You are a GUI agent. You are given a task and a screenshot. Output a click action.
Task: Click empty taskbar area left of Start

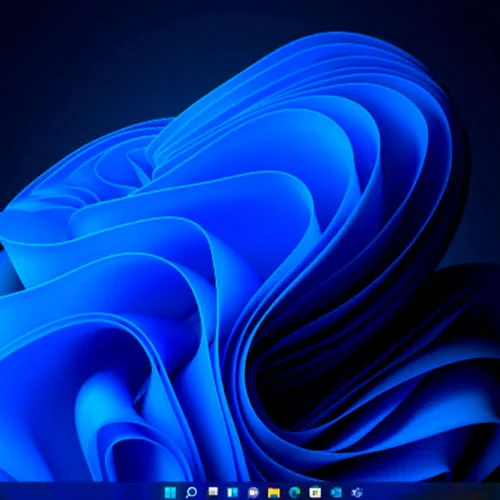point(80,492)
